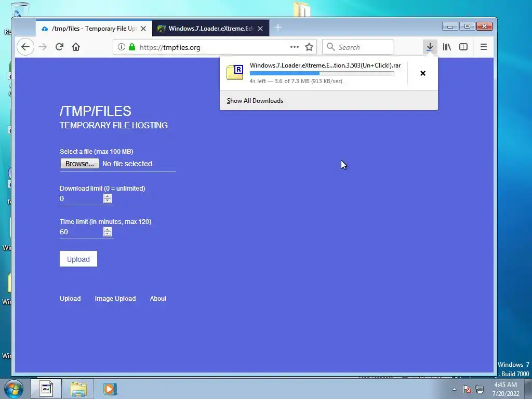Show hidden system tray icons

click(454, 389)
